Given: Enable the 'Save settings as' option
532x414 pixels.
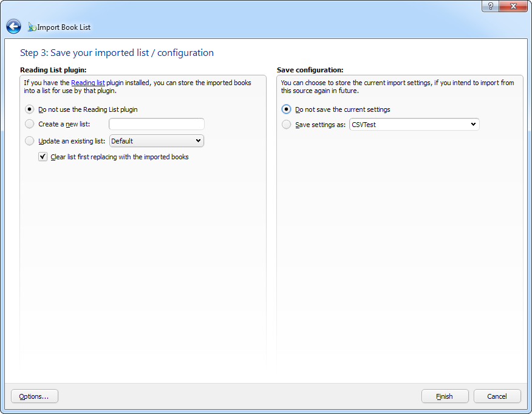Looking at the screenshot, I should point(287,125).
